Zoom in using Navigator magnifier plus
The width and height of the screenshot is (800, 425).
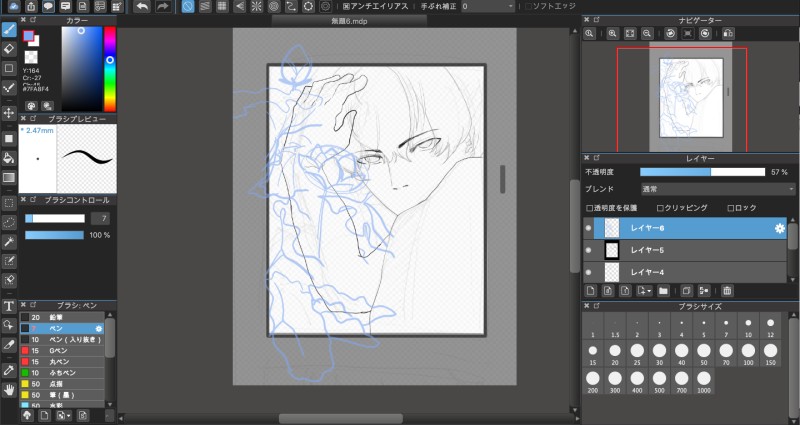point(613,33)
